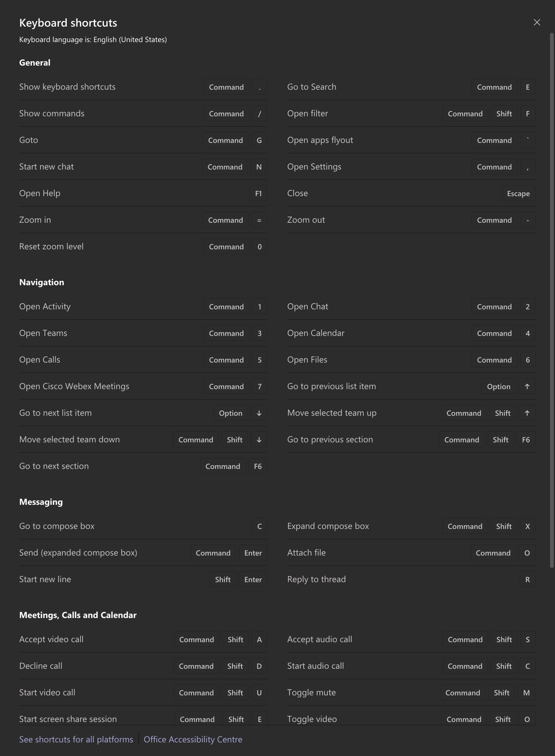Click the Shift chip for Accept video call

click(235, 639)
